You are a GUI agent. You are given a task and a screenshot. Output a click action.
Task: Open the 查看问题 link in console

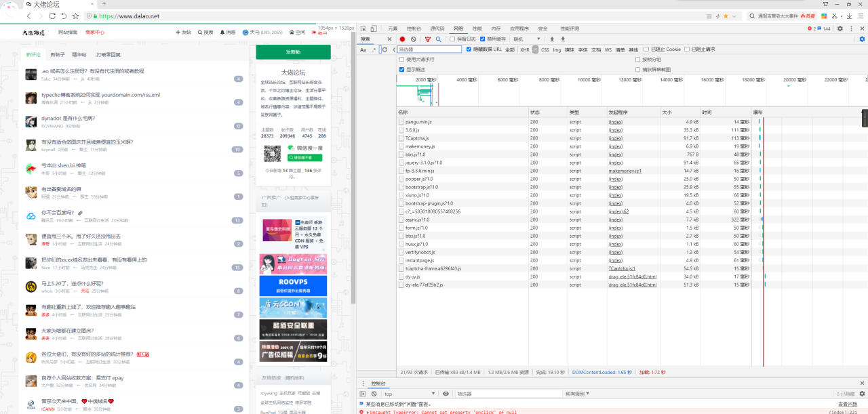(x=847, y=404)
